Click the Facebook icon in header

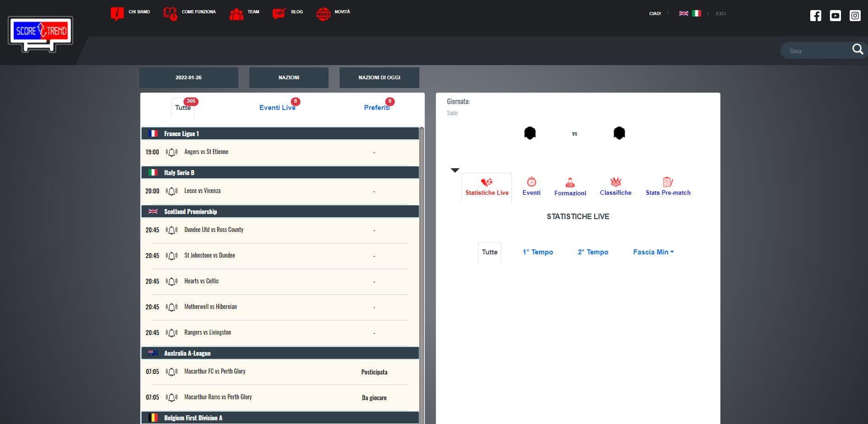pos(815,16)
